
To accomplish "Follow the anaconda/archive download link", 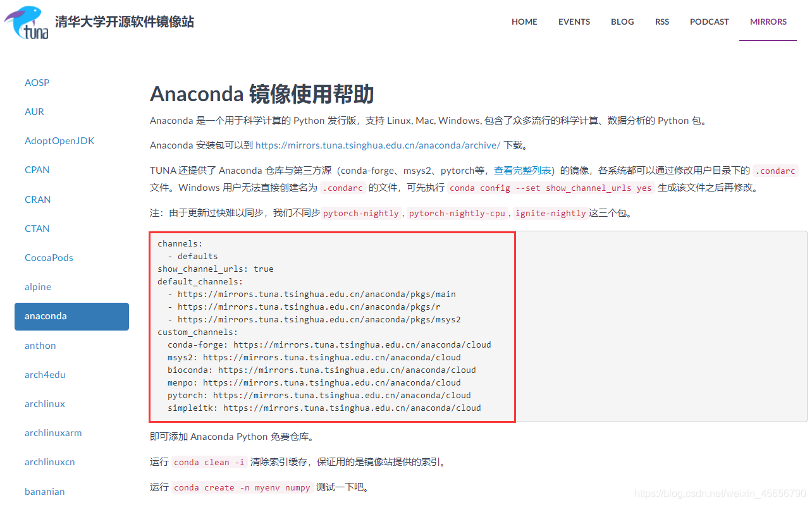I will [378, 145].
